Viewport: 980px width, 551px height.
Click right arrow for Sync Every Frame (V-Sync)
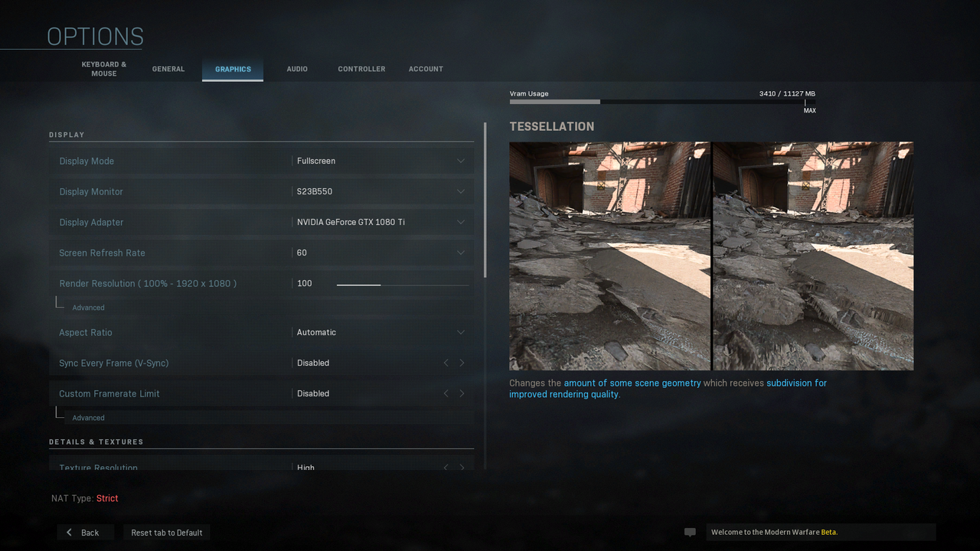click(462, 363)
